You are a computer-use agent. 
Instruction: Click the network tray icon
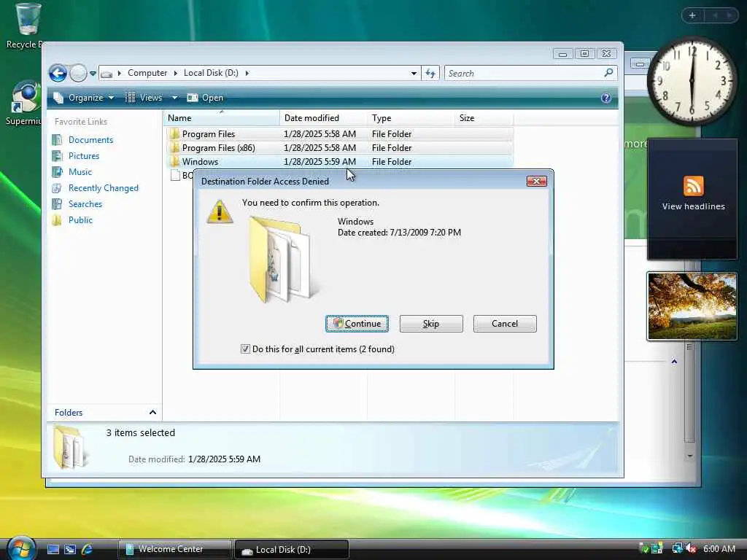pos(677,549)
